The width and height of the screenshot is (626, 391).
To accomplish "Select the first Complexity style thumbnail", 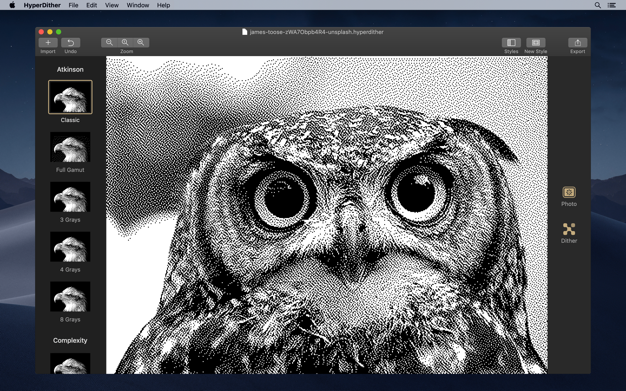I will point(70,363).
